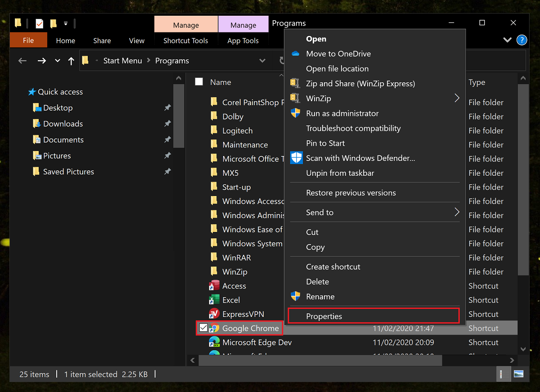Uncheck the Google Chrome item checkbox
540x392 pixels.
click(203, 328)
